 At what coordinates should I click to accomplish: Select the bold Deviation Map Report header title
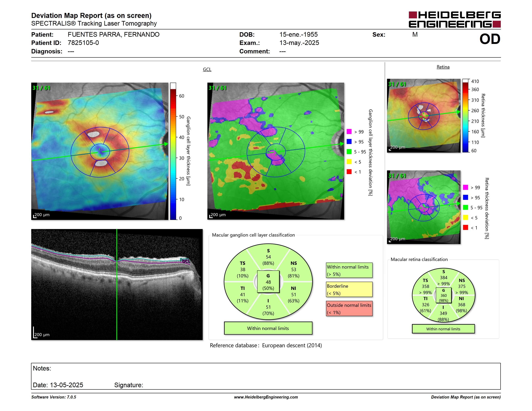pyautogui.click(x=91, y=16)
